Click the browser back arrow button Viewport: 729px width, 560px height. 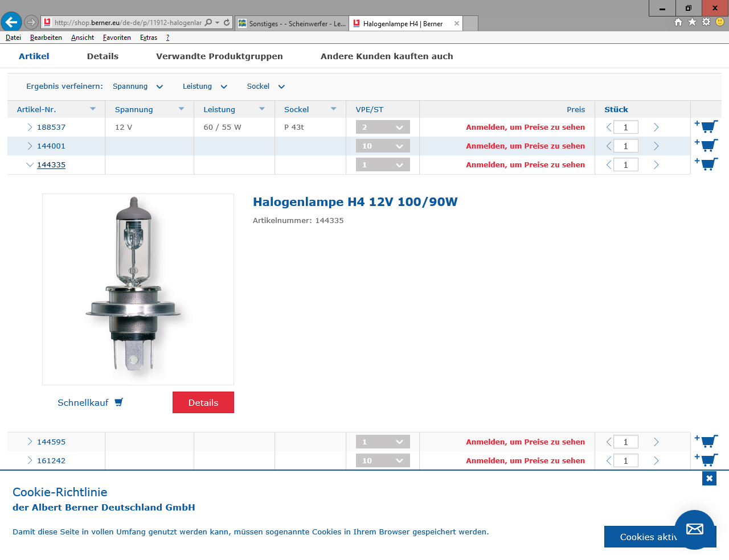tap(11, 22)
